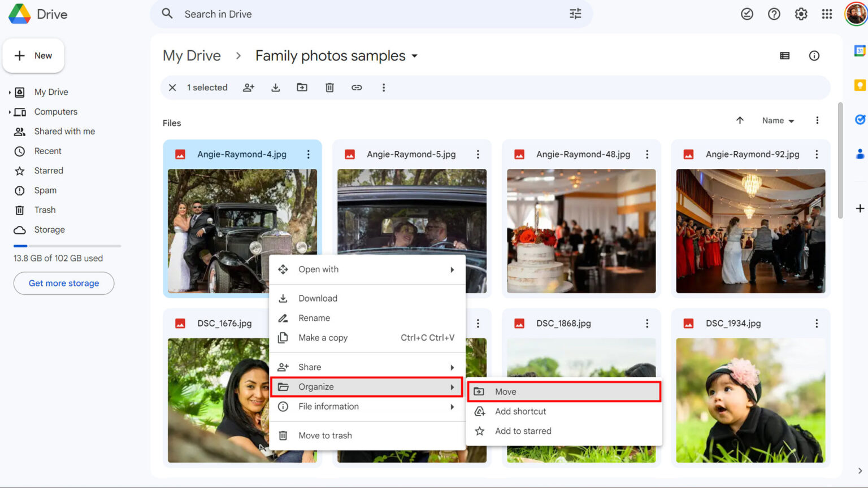
Task: Open the Family photos samples breadcrumb dropdown
Action: click(415, 56)
